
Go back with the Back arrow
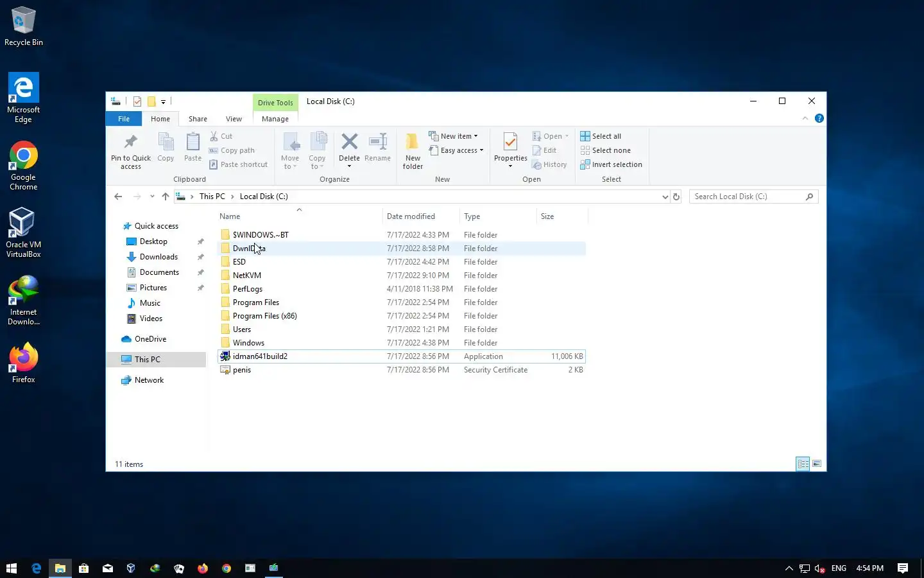pos(118,197)
